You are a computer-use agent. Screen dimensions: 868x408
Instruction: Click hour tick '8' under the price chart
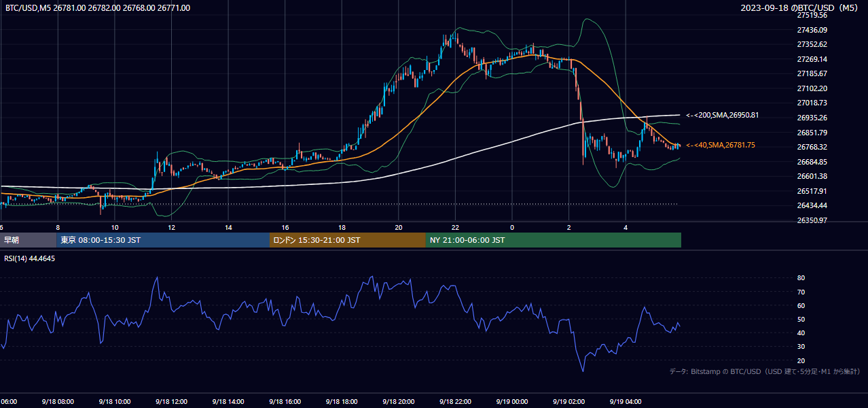click(x=58, y=227)
